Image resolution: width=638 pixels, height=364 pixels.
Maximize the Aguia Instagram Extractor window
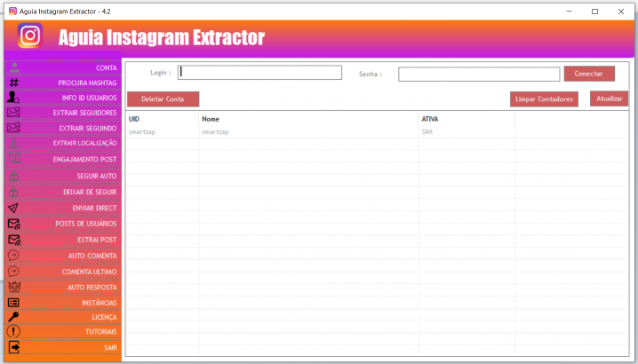click(x=594, y=12)
